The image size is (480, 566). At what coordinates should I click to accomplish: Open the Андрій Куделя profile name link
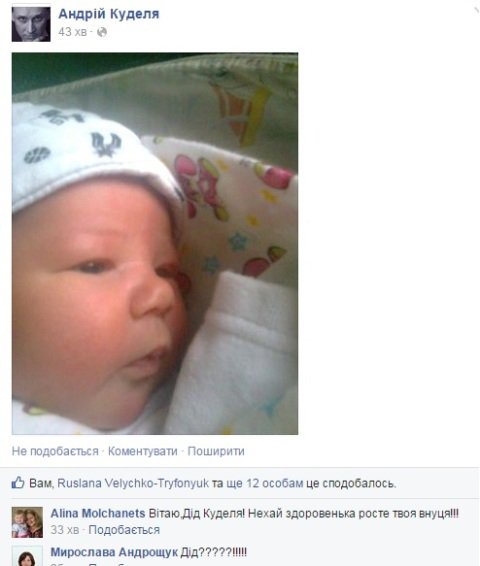[109, 14]
